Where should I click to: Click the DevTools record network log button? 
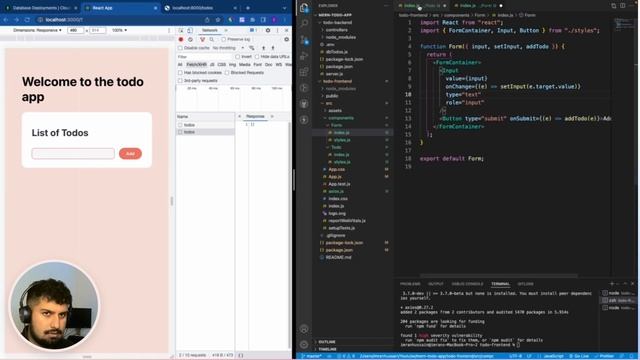click(x=181, y=40)
